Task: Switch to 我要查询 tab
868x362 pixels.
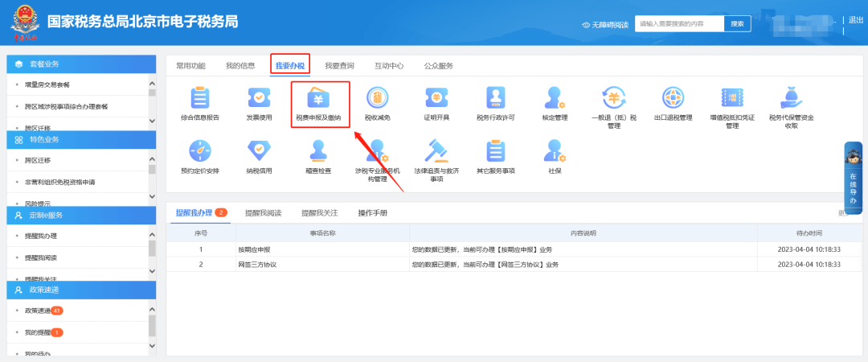Action: (339, 66)
